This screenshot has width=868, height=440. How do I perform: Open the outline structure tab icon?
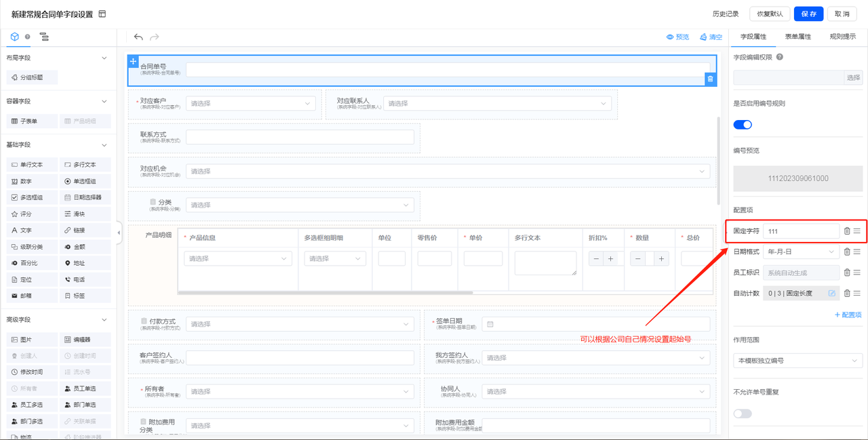44,37
